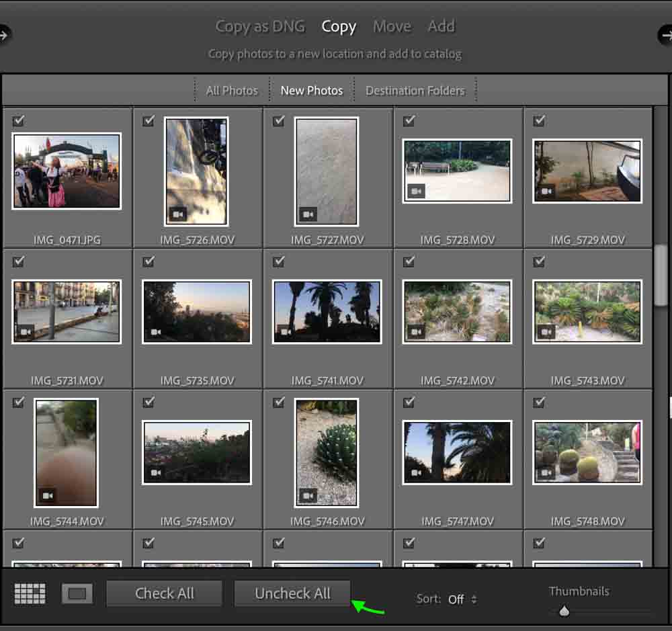Switch to New Photos tab
The height and width of the screenshot is (631, 672).
312,91
